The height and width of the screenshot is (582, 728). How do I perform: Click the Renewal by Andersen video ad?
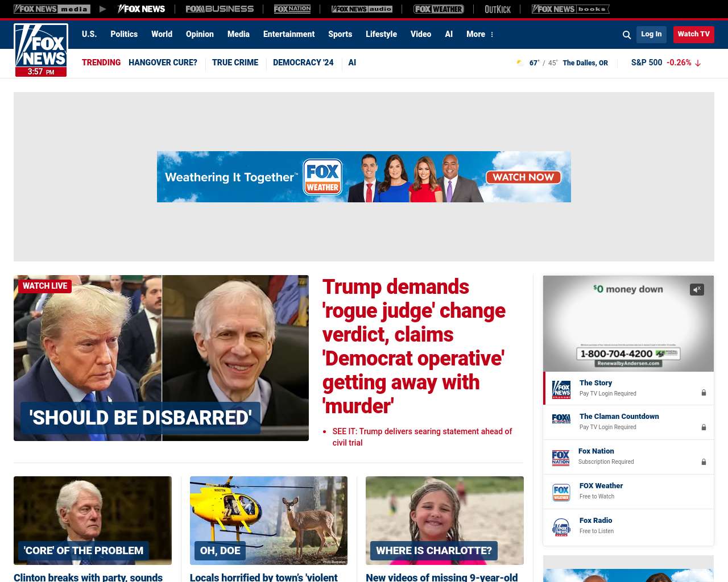[x=628, y=323]
